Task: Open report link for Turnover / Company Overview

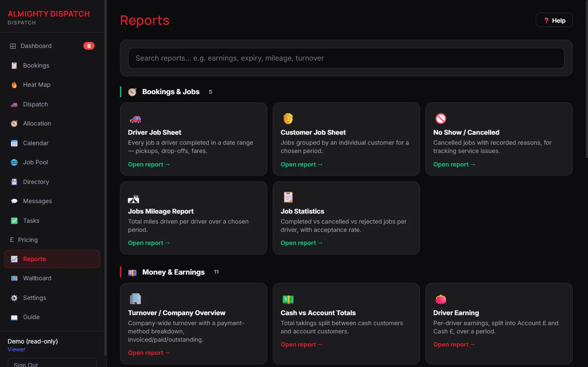Action: [x=149, y=353]
